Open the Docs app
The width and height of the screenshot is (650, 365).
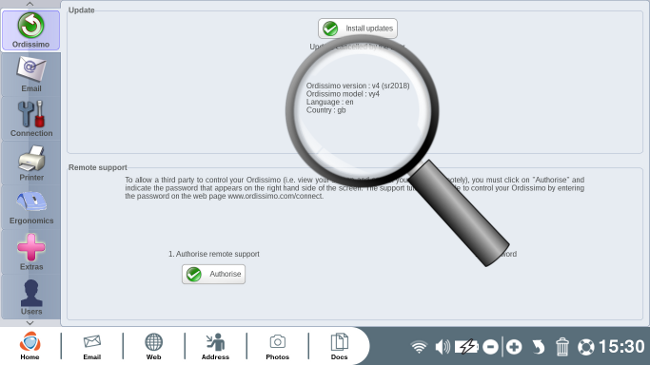[x=339, y=346]
